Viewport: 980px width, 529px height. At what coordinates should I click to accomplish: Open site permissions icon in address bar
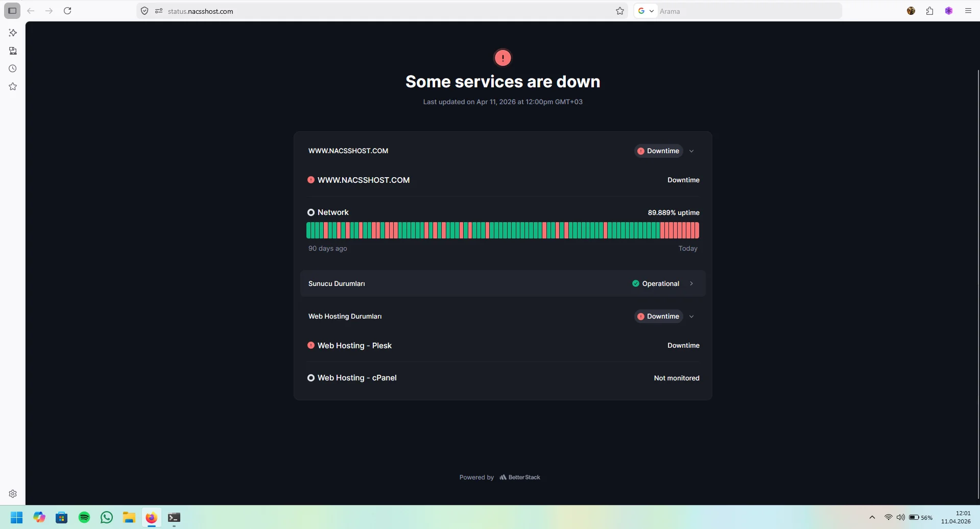(x=159, y=11)
